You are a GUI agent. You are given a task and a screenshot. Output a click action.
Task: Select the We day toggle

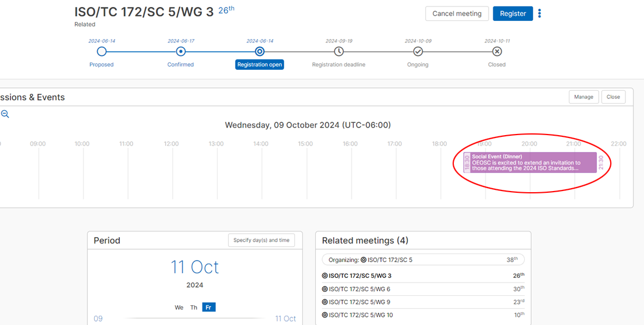pos(179,308)
